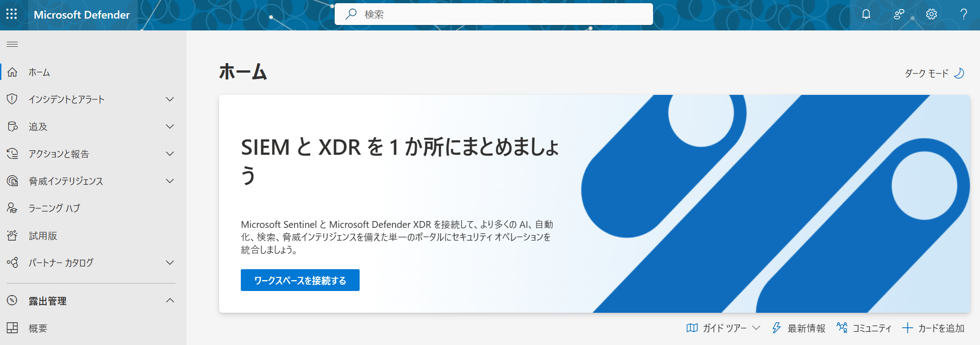The height and width of the screenshot is (345, 980).
Task: Open the app launcher waffle icon
Action: point(12,15)
